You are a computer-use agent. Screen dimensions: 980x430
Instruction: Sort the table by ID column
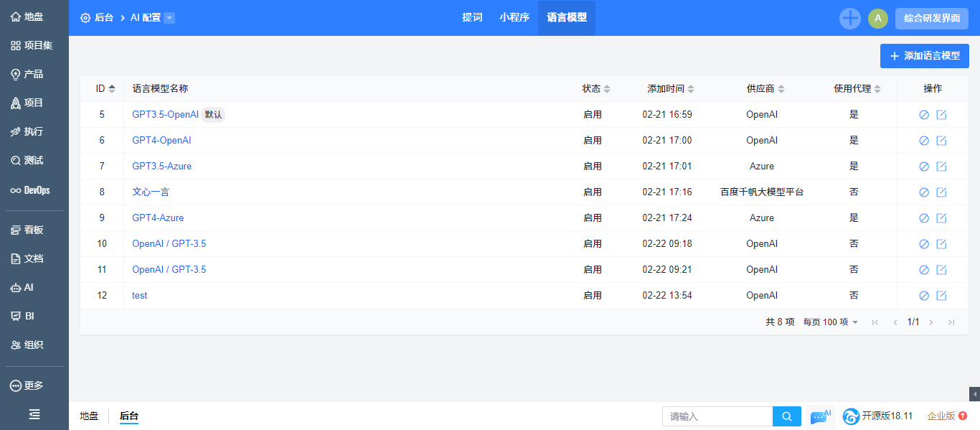pyautogui.click(x=105, y=89)
